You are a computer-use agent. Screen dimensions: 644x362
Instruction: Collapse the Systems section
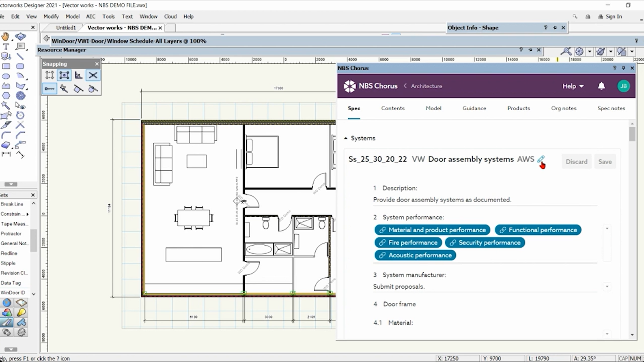point(346,138)
